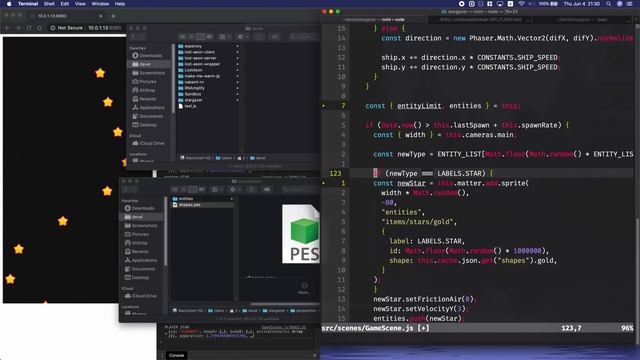Click the Share icon in lower Finder toolbar
640x360 pixels.
[251, 190]
